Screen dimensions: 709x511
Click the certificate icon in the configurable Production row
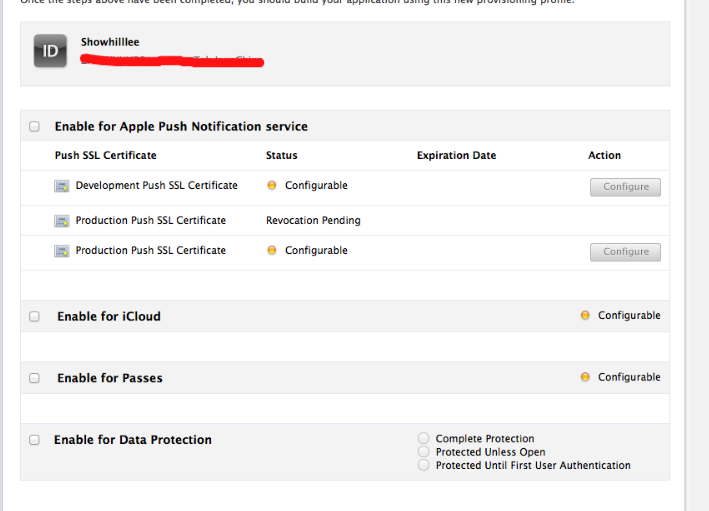(61, 251)
